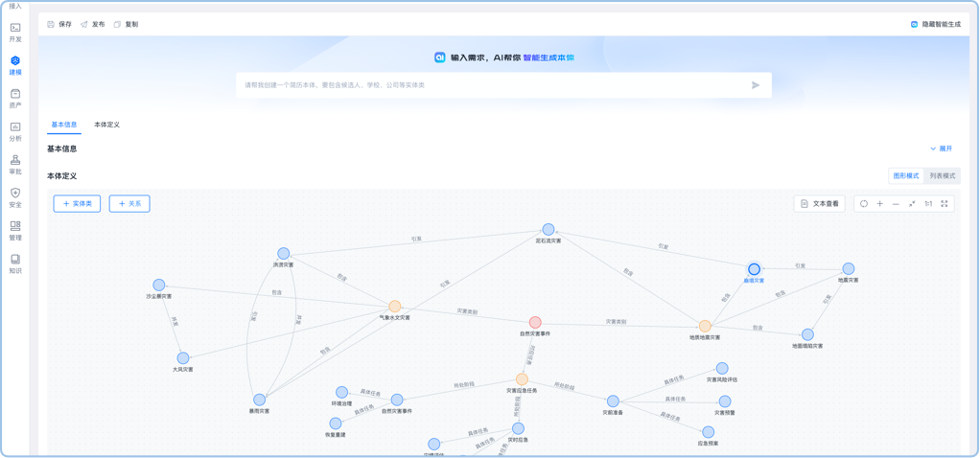980x458 pixels.
Task: Switch to the 基本信息 tab
Action: pyautogui.click(x=63, y=125)
